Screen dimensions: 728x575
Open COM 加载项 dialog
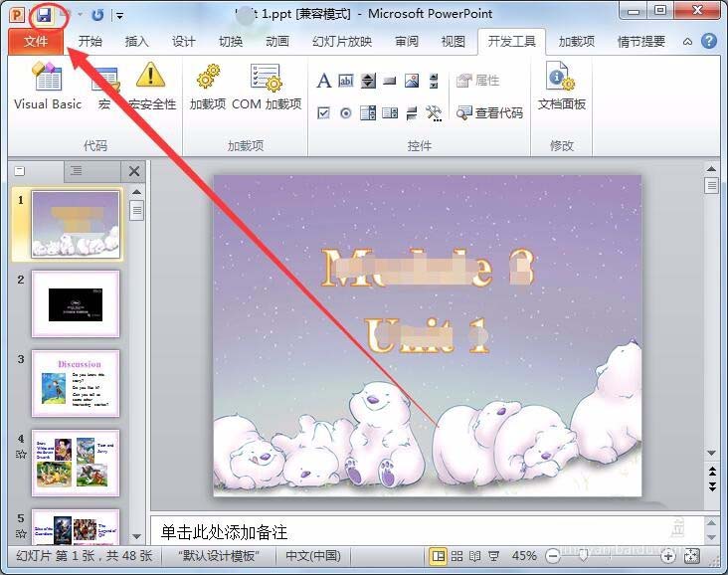point(267,87)
